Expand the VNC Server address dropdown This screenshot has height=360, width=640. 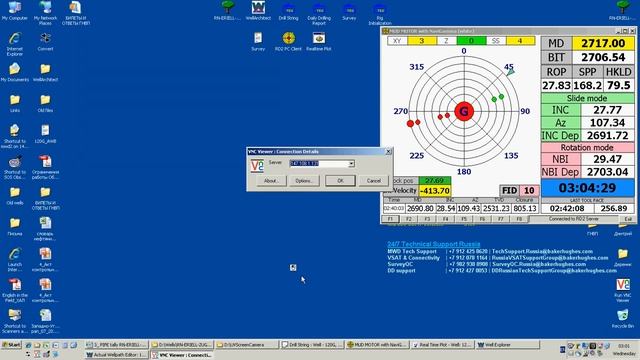[351, 164]
